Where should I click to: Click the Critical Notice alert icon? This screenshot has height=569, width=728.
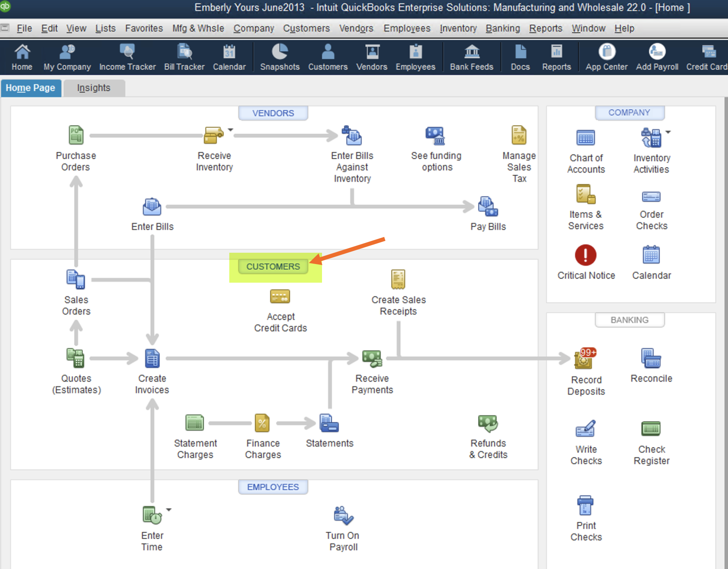(586, 255)
